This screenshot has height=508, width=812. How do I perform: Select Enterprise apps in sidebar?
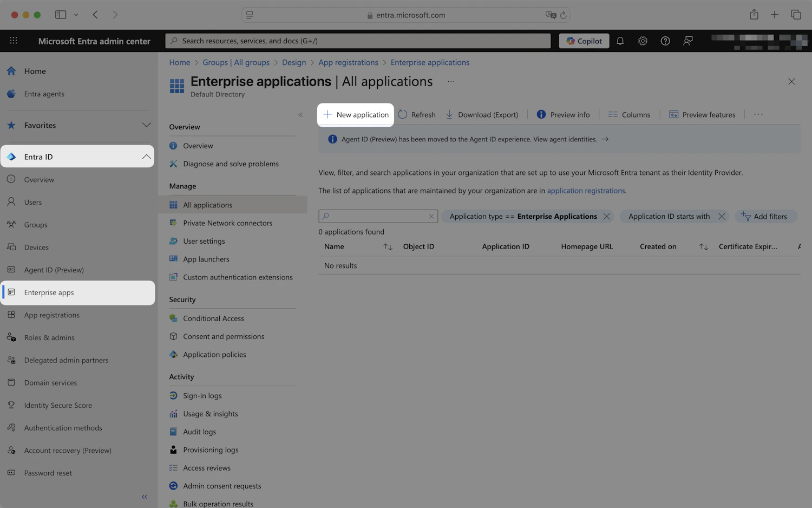[77, 292]
